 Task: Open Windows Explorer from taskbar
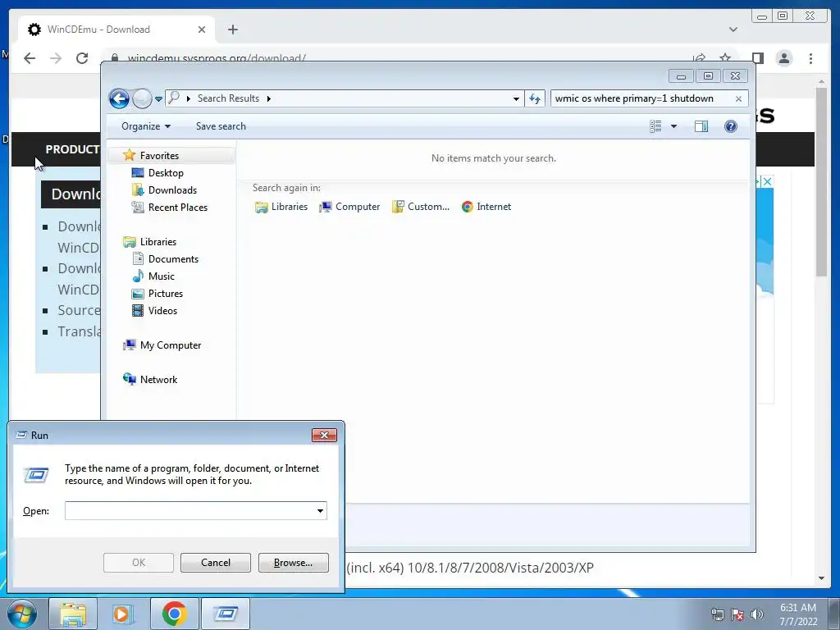[x=73, y=614]
